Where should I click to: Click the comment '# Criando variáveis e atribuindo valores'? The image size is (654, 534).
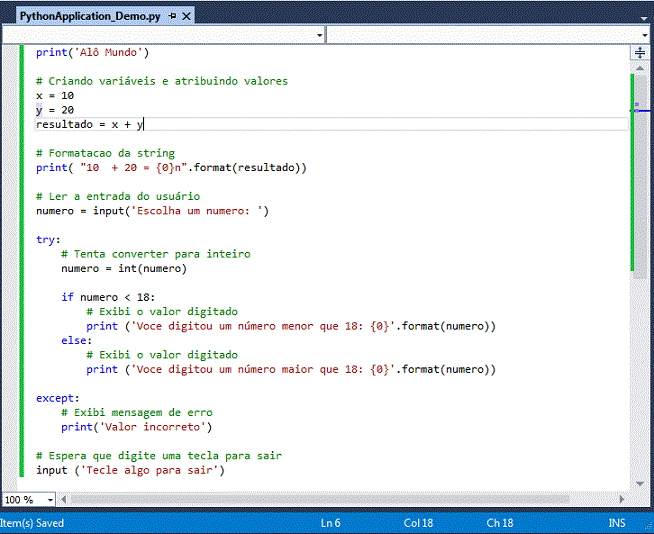(x=162, y=81)
